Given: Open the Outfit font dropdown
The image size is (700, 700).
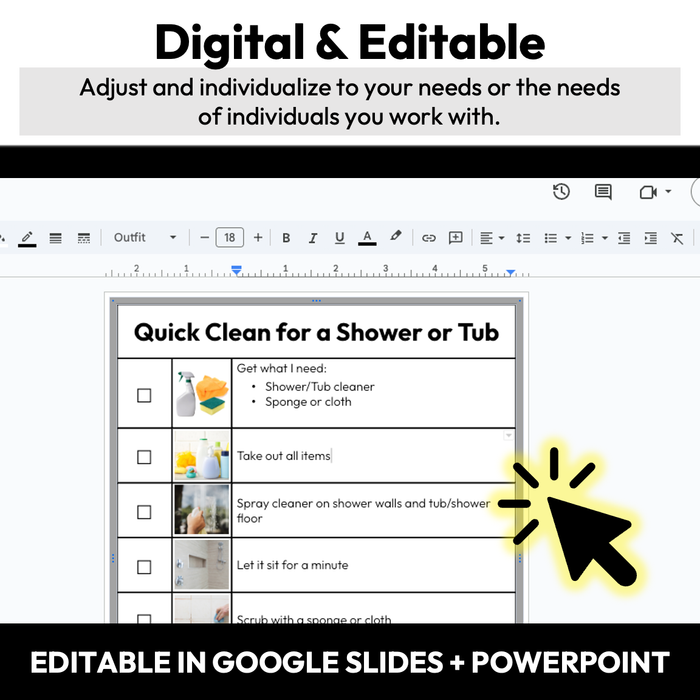Looking at the screenshot, I should tap(144, 238).
